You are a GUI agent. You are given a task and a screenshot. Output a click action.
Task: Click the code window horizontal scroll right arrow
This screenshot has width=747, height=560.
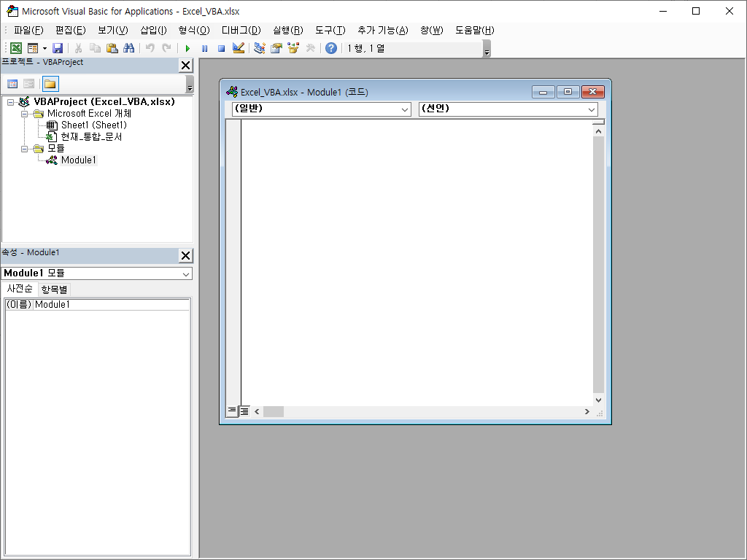pos(587,411)
